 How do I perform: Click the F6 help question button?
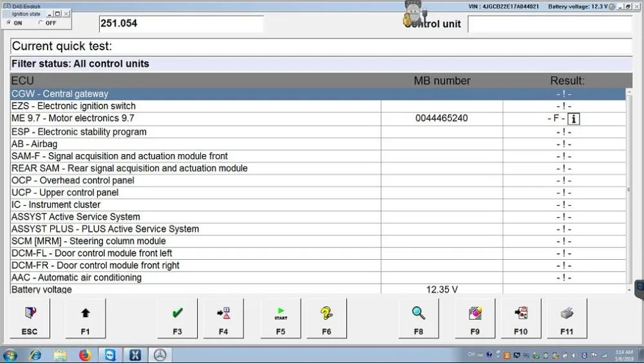click(x=327, y=319)
